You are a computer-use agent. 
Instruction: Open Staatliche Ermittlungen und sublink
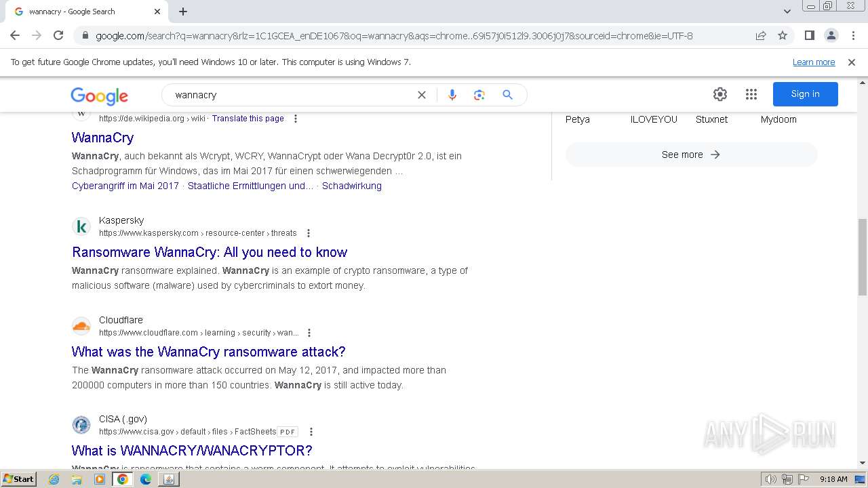coord(250,186)
